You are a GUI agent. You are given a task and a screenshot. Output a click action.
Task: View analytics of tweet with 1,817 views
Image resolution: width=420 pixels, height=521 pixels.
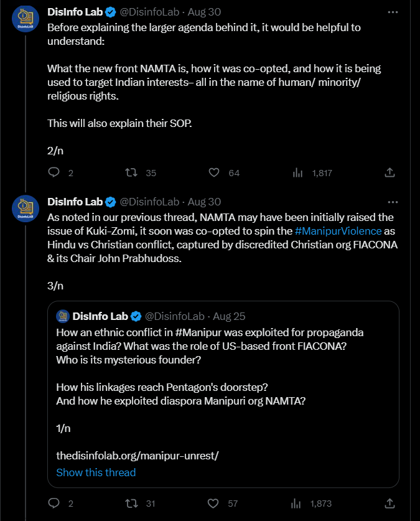pos(297,172)
